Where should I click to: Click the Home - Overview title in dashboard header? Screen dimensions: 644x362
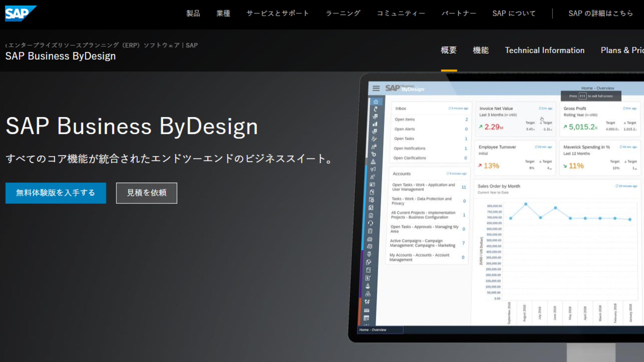click(x=598, y=88)
